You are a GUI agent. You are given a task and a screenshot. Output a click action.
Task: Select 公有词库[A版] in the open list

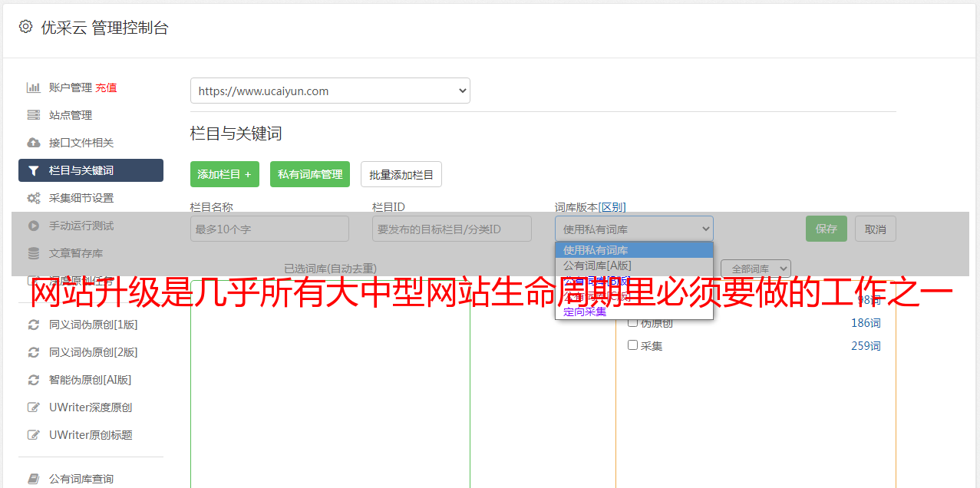click(634, 265)
